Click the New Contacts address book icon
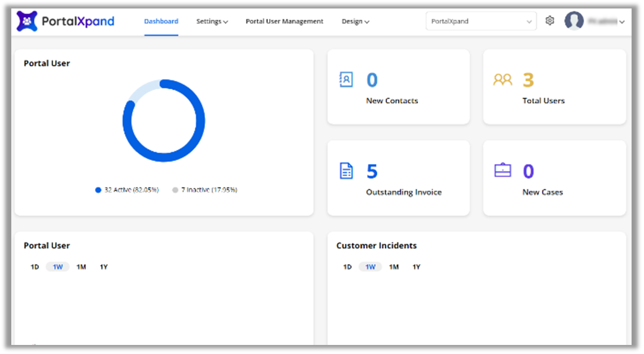Screen dimensions: 644x354 point(346,80)
